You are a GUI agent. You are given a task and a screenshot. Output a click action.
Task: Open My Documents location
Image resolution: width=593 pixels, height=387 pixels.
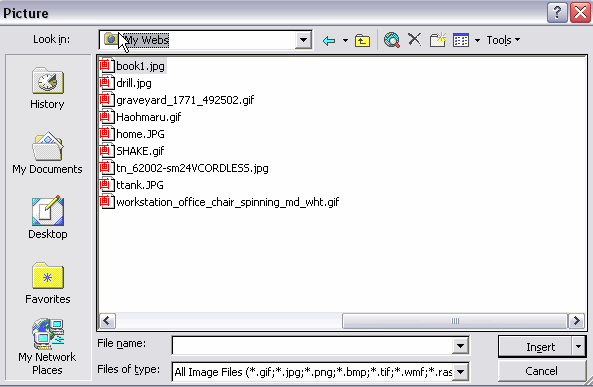click(x=47, y=153)
